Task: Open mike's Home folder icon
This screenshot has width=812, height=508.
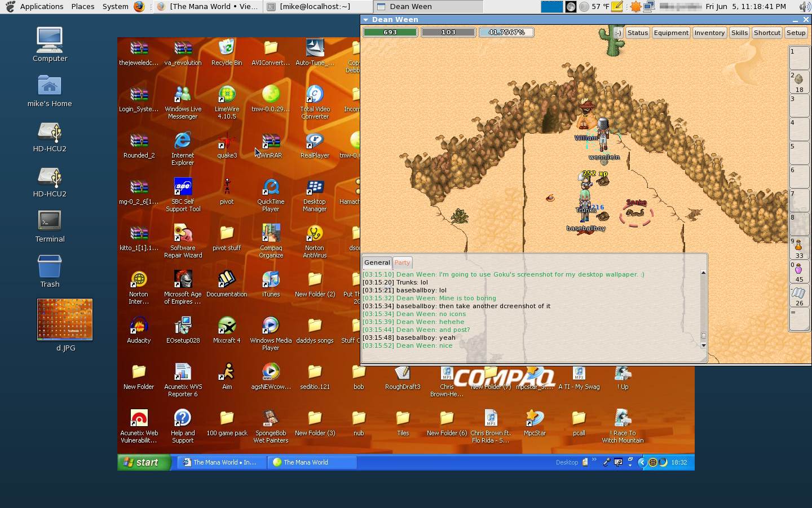Action: click(50, 91)
